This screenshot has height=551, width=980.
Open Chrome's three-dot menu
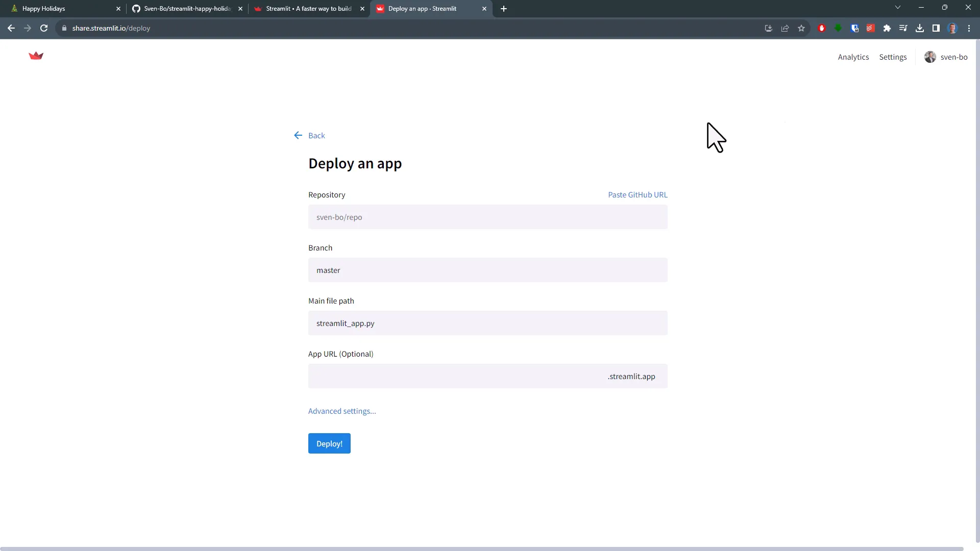969,28
